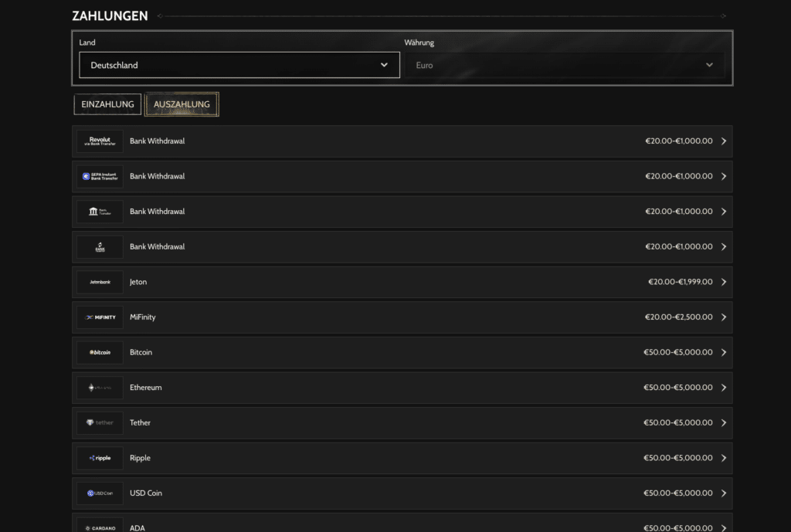Image resolution: width=791 pixels, height=532 pixels.
Task: Click the Jetonbank logo
Action: 100,282
